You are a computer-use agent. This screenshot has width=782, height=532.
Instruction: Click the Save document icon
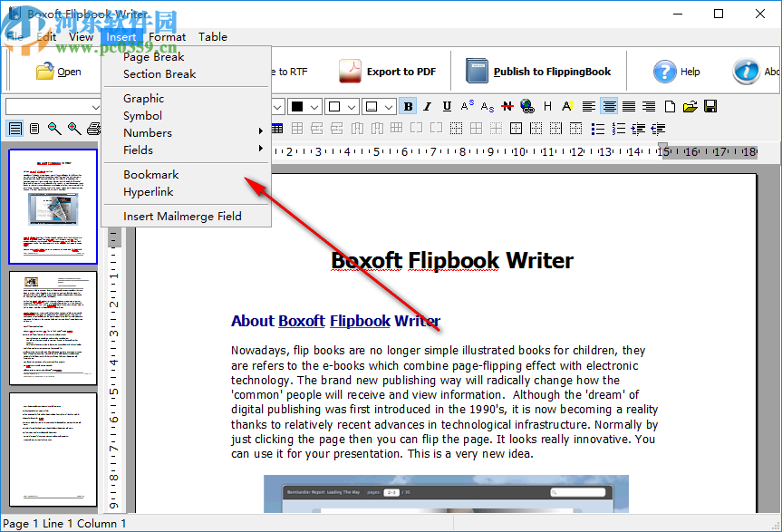tap(712, 105)
